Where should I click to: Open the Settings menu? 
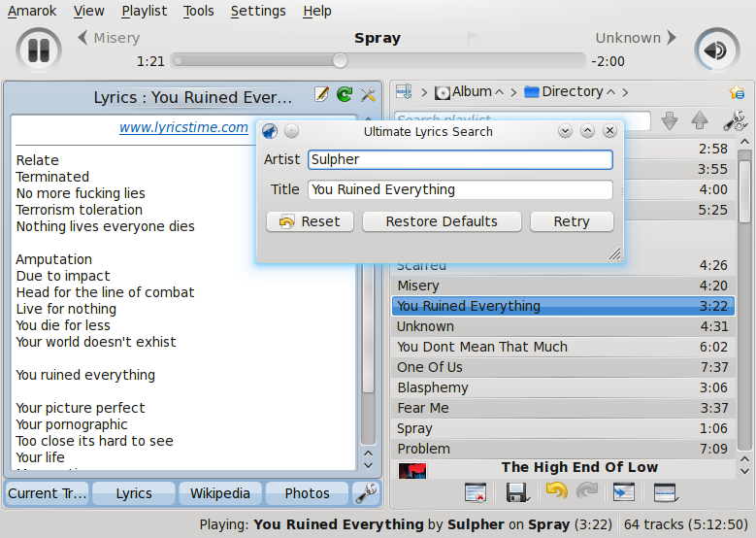(x=258, y=11)
